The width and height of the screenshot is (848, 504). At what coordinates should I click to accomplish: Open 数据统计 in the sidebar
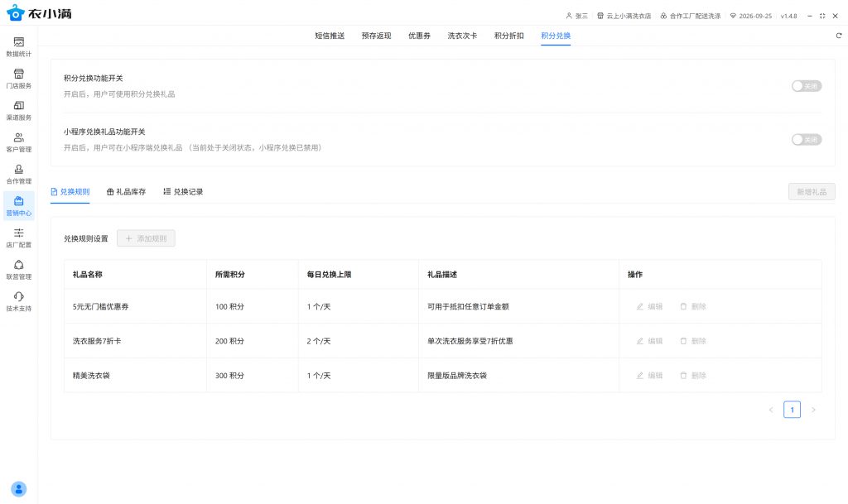18,46
